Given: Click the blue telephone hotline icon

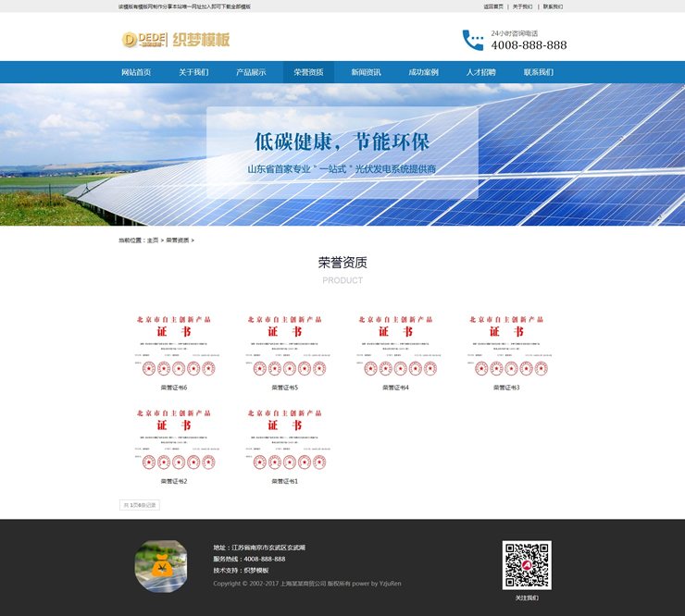Looking at the screenshot, I should tap(473, 40).
